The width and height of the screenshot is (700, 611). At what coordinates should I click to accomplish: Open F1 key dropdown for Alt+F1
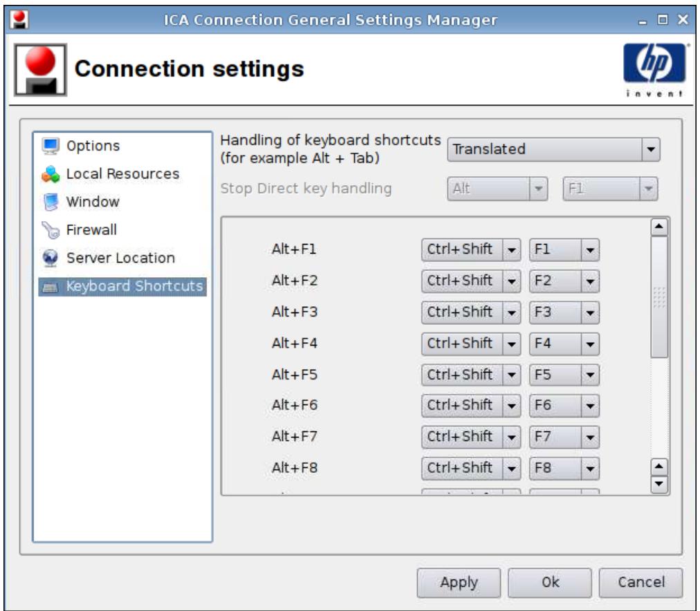coord(564,250)
